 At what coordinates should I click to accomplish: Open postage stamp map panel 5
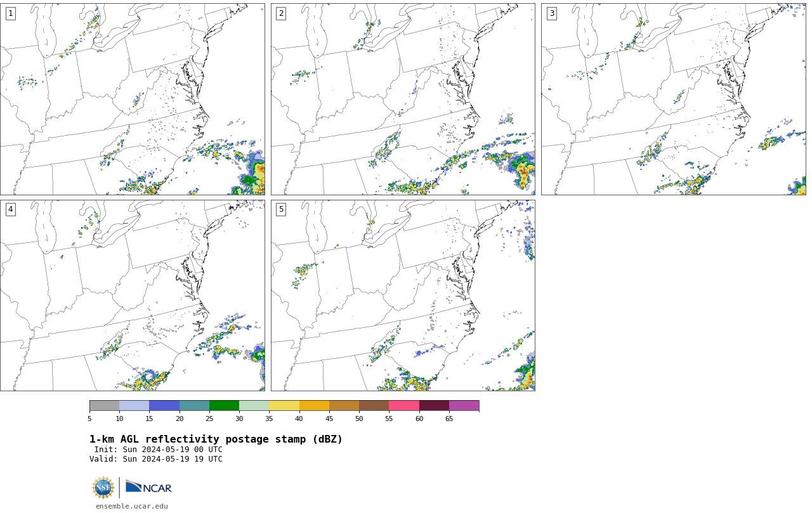(x=403, y=295)
